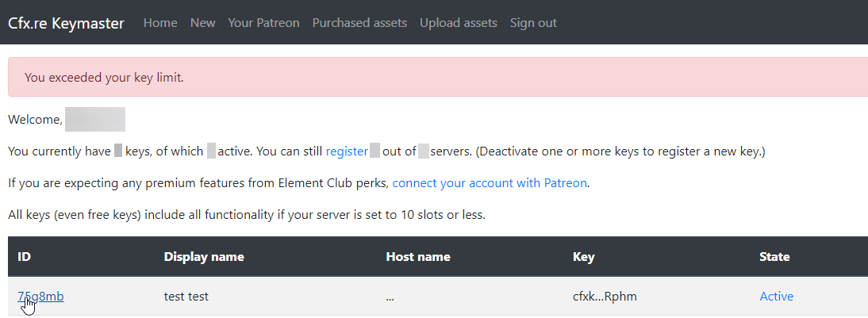Click the Host name column header

(x=418, y=257)
